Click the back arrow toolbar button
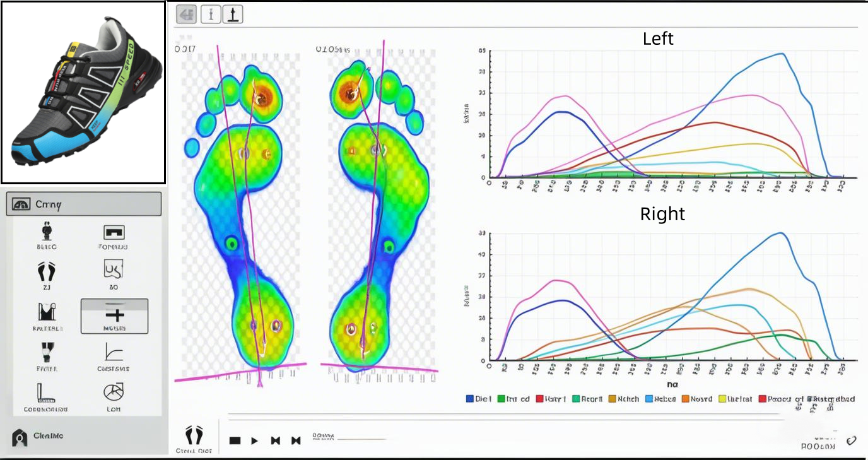868x460 pixels. [x=185, y=15]
